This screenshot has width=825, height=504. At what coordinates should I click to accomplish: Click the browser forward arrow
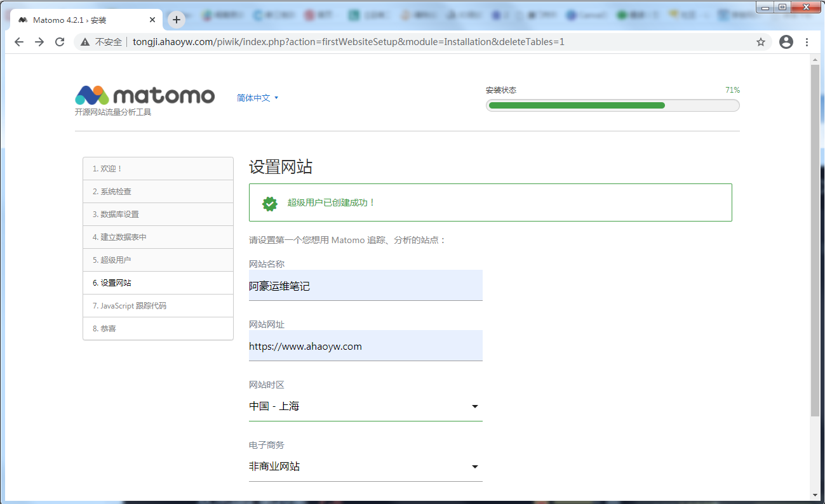(x=39, y=42)
